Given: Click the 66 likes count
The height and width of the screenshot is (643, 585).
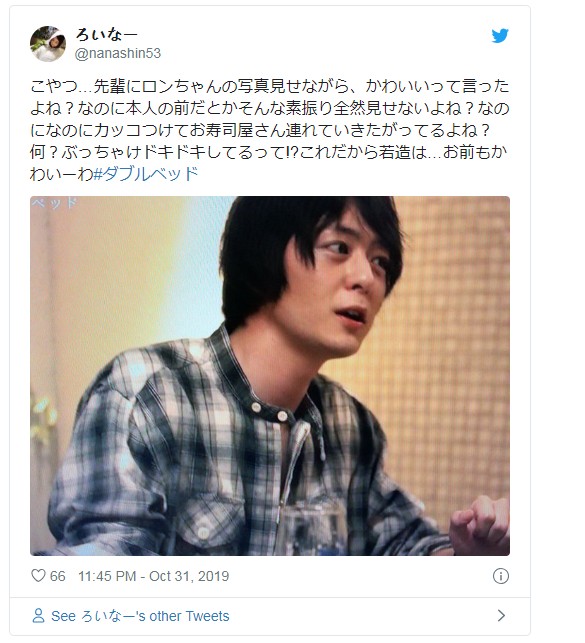Looking at the screenshot, I should tap(57, 576).
